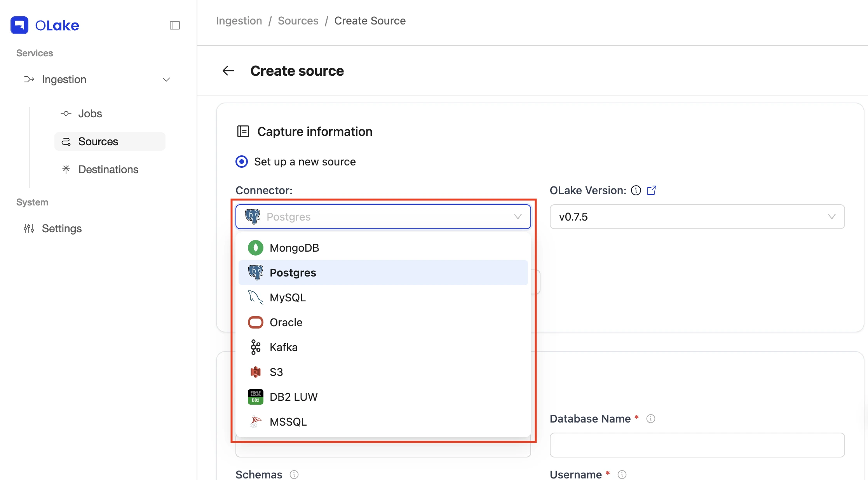Show OLake Version info tooltip icon
Screen dimensions: 868x480
coord(636,190)
